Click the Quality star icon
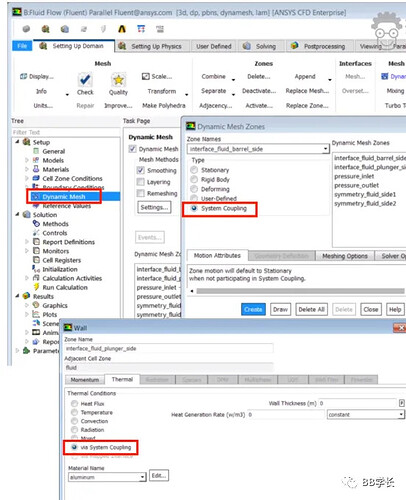The height and width of the screenshot is (500, 406). pos(118,80)
